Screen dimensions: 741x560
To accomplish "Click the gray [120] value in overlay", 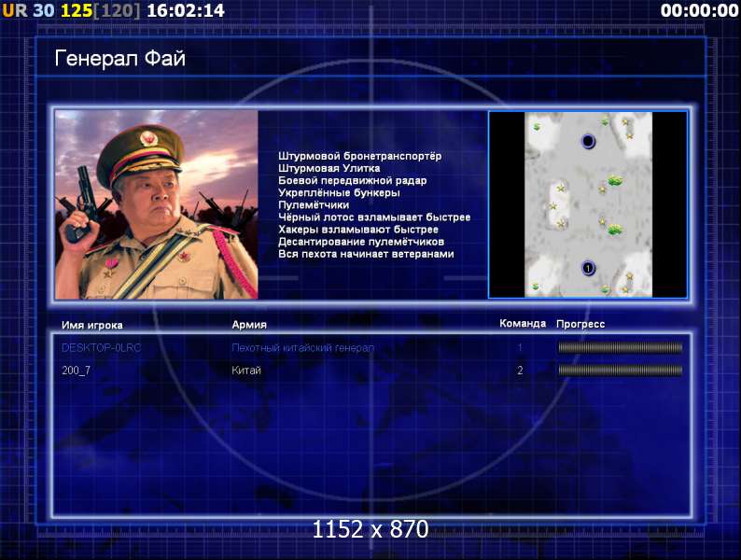I will tap(117, 10).
